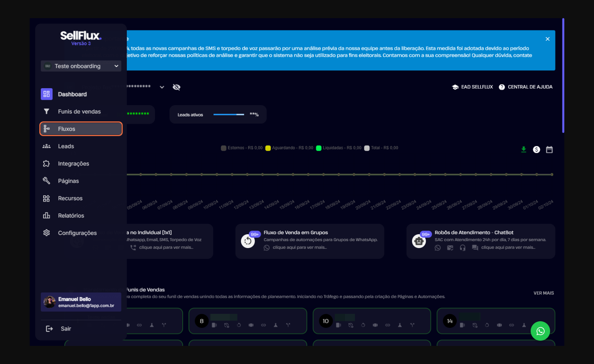The image size is (594, 364).
Task: Open the Teste onboarding account dropdown
Action: [x=81, y=66]
